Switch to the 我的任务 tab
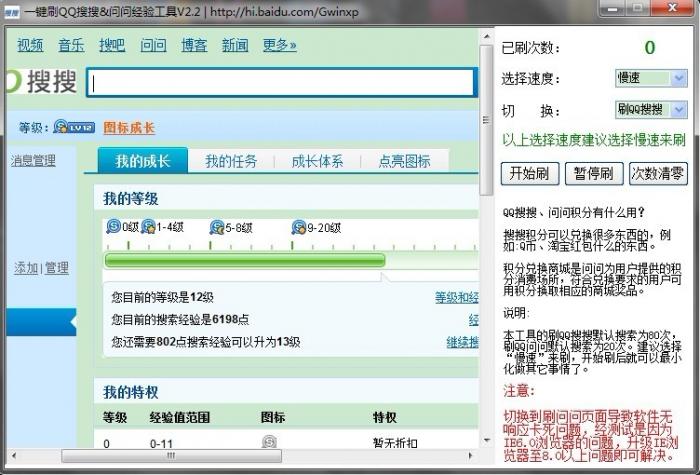This screenshot has height=475, width=700. click(231, 161)
